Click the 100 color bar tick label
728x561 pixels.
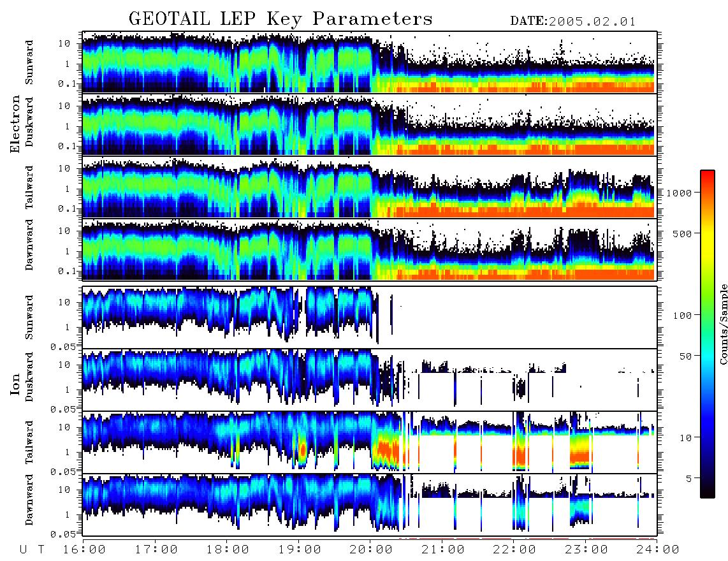[x=683, y=316]
